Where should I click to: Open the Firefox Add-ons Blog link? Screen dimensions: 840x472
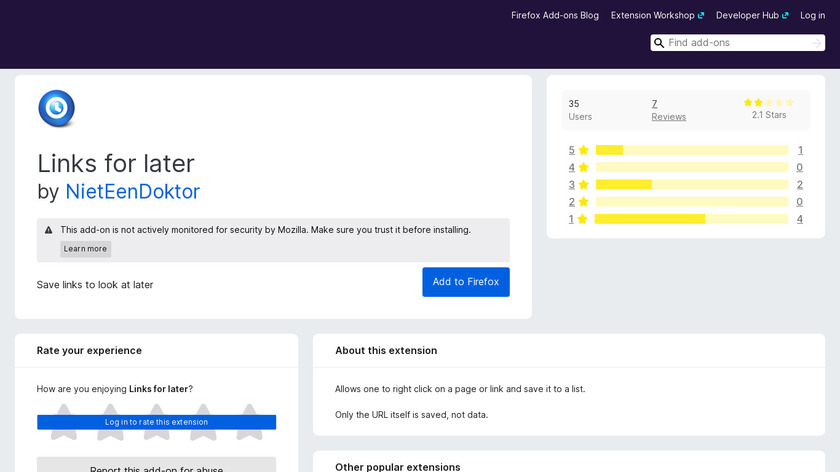coord(554,15)
